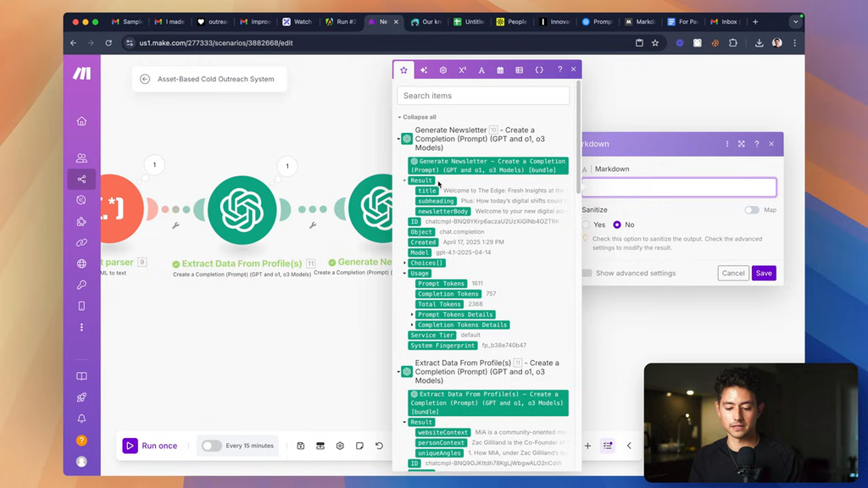Open the date and time functions tab

click(x=500, y=69)
